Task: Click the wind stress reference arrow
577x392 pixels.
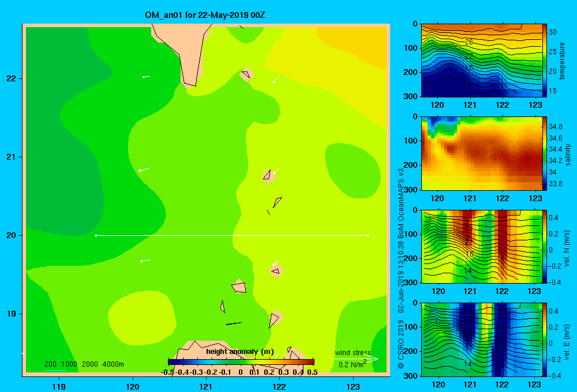Action: pos(355,359)
